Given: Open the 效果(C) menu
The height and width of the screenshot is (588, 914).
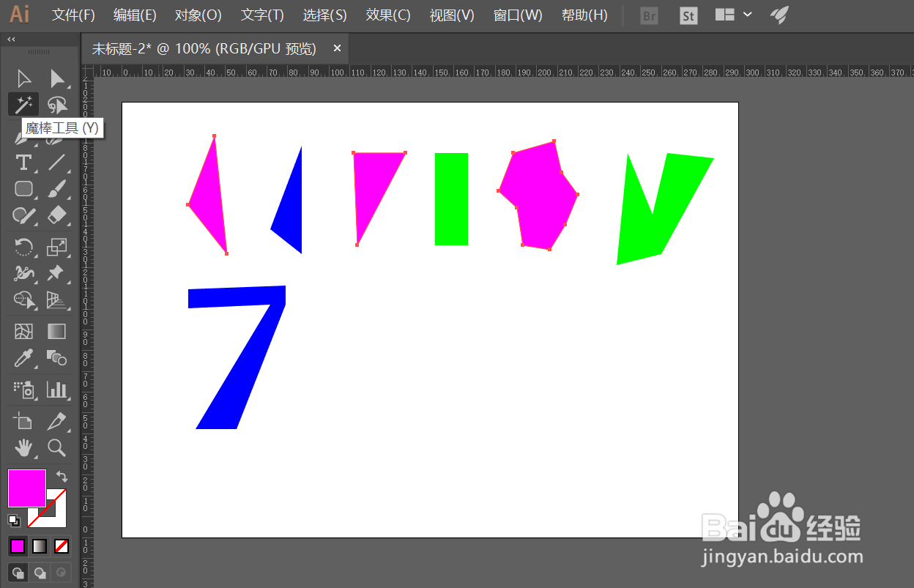Looking at the screenshot, I should coord(388,15).
